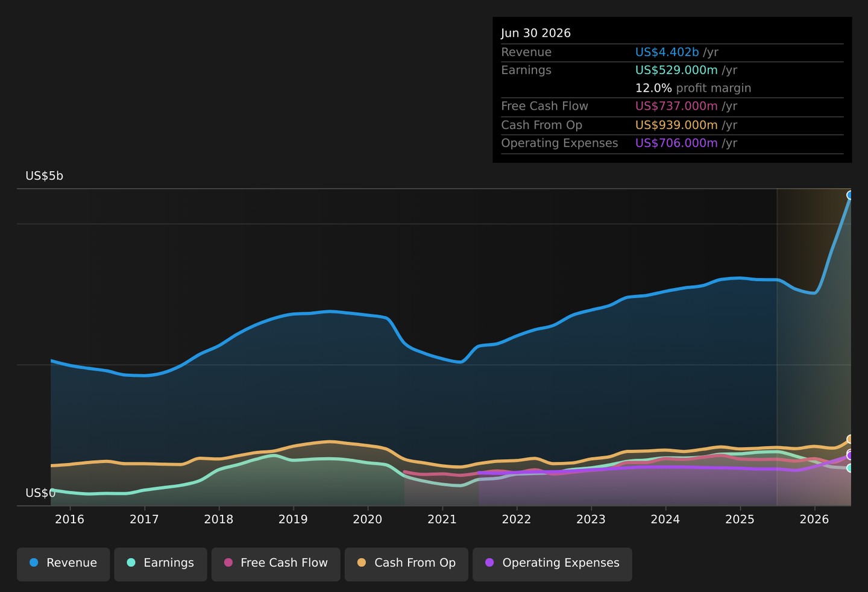Toggle the Earnings legend button
868x592 pixels.
tap(160, 564)
